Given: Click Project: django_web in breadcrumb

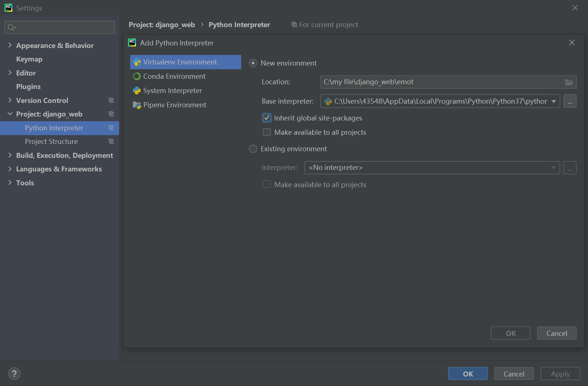Looking at the screenshot, I should 162,25.
